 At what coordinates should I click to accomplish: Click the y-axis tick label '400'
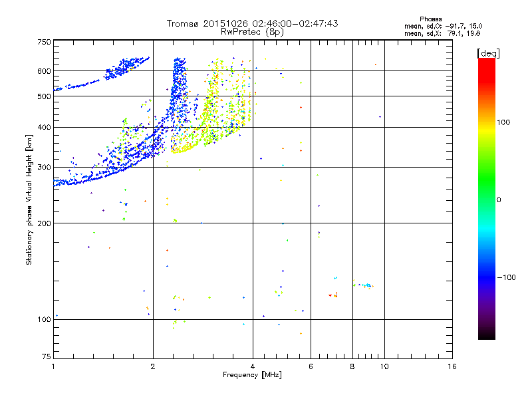point(45,127)
